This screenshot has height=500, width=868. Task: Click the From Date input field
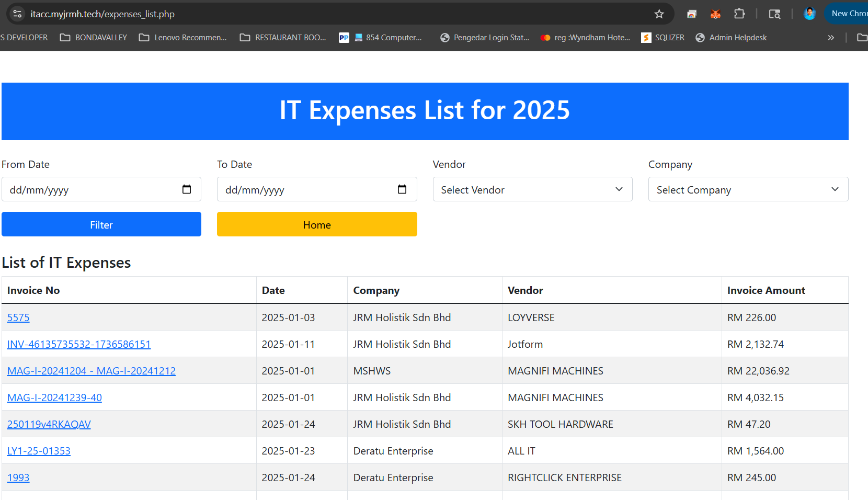pyautogui.click(x=89, y=189)
